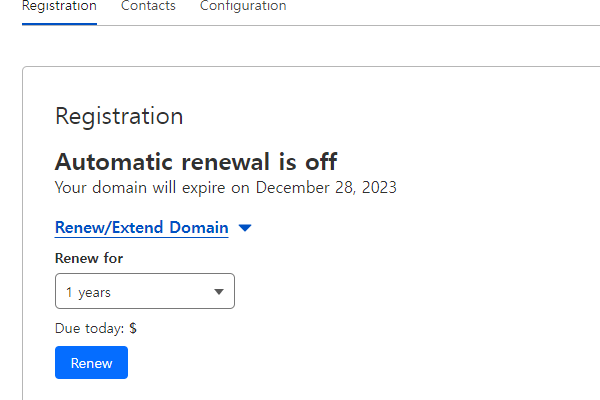Open the Configuration tab
The image size is (600, 400).
pyautogui.click(x=243, y=6)
